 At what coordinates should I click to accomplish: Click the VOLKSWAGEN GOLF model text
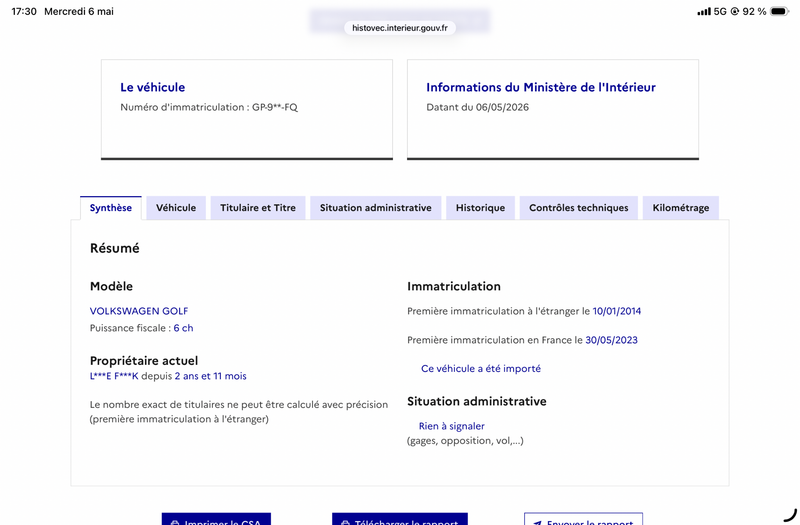139,311
